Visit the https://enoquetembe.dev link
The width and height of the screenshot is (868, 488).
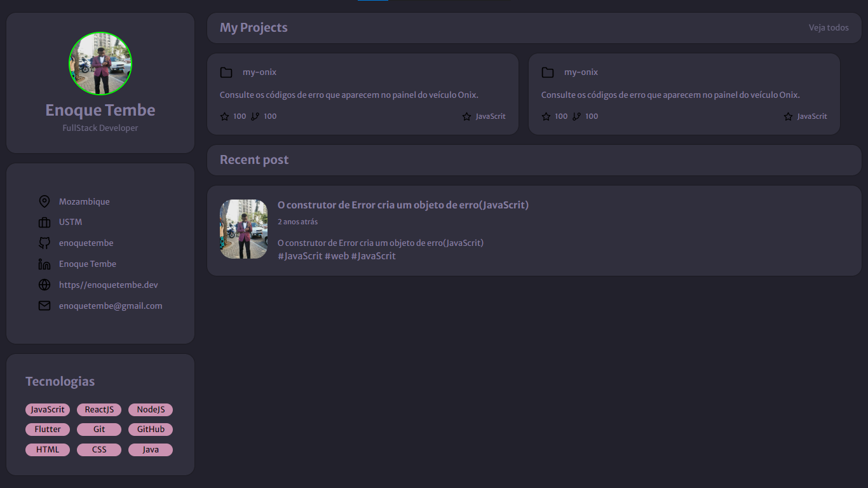[108, 285]
